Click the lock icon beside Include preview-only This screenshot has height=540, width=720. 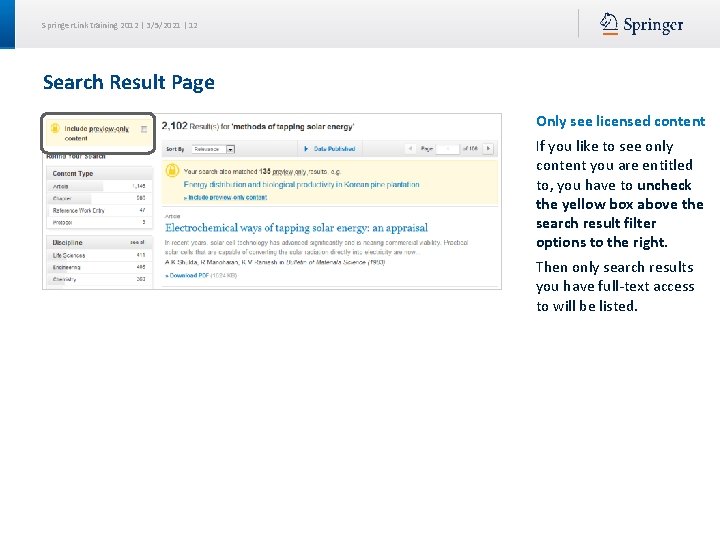coord(55,129)
